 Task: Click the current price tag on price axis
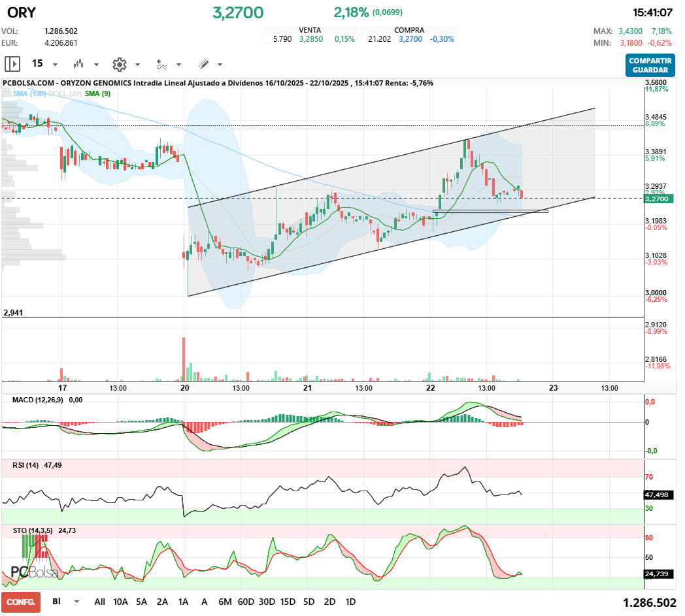(x=658, y=199)
